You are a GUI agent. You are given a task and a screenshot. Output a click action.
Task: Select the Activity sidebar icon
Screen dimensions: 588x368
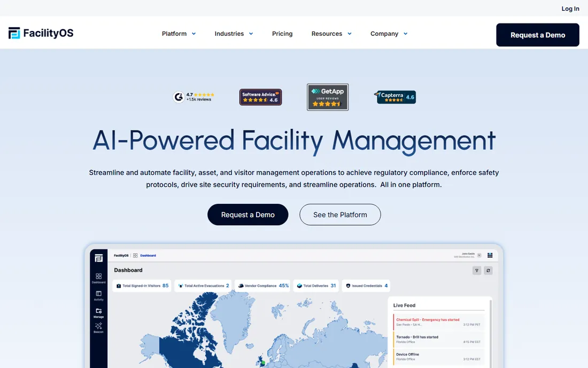click(99, 296)
